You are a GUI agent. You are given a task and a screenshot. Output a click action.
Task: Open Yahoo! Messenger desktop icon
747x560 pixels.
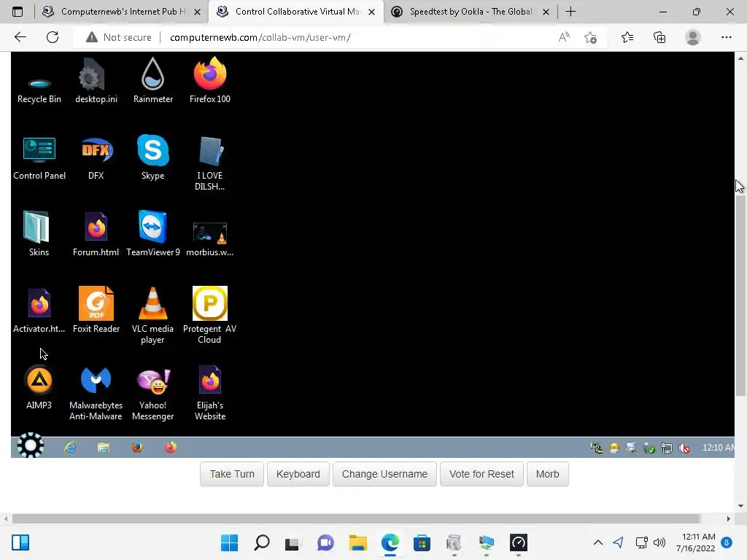click(x=153, y=393)
